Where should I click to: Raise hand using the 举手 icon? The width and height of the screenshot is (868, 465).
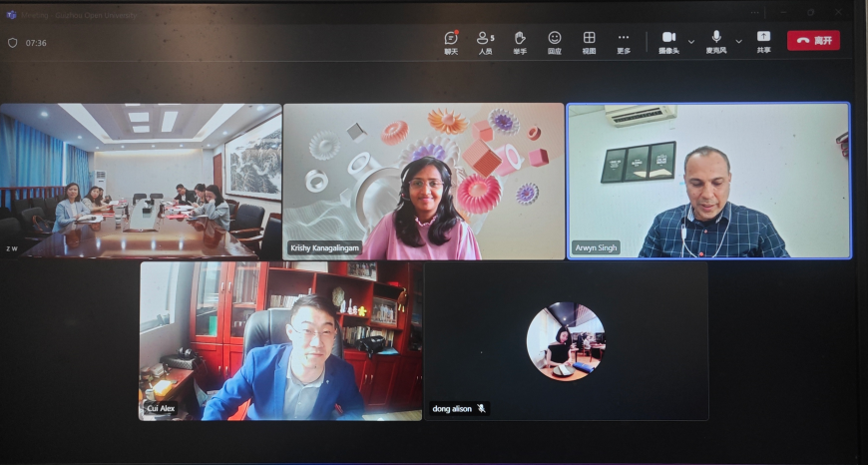tap(520, 40)
